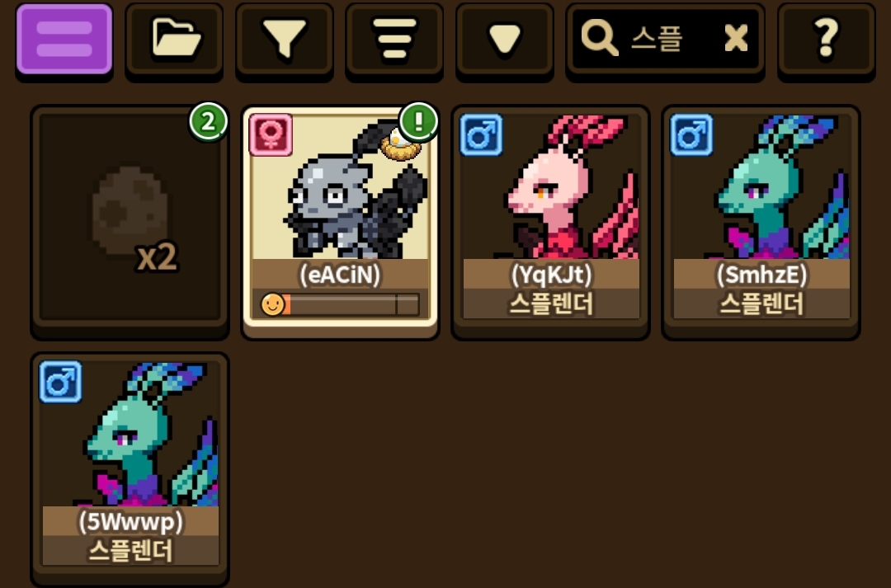891x588 pixels.
Task: Click the magnifying glass search icon
Action: coord(599,38)
